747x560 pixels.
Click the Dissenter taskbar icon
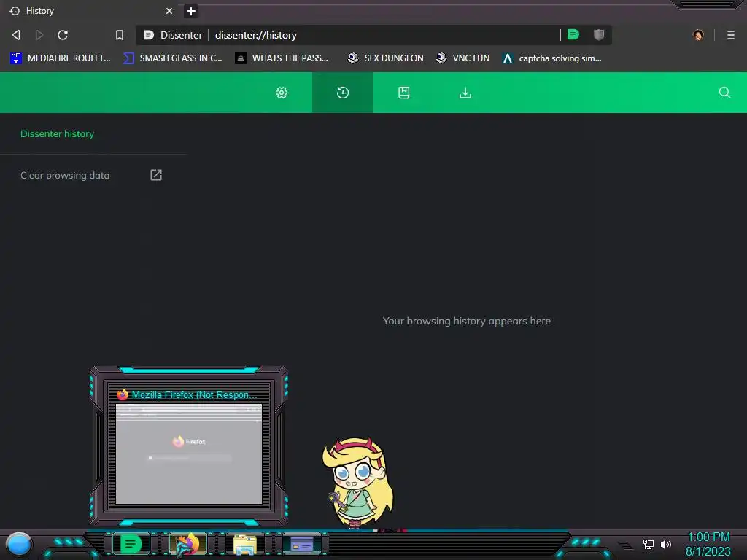click(131, 544)
